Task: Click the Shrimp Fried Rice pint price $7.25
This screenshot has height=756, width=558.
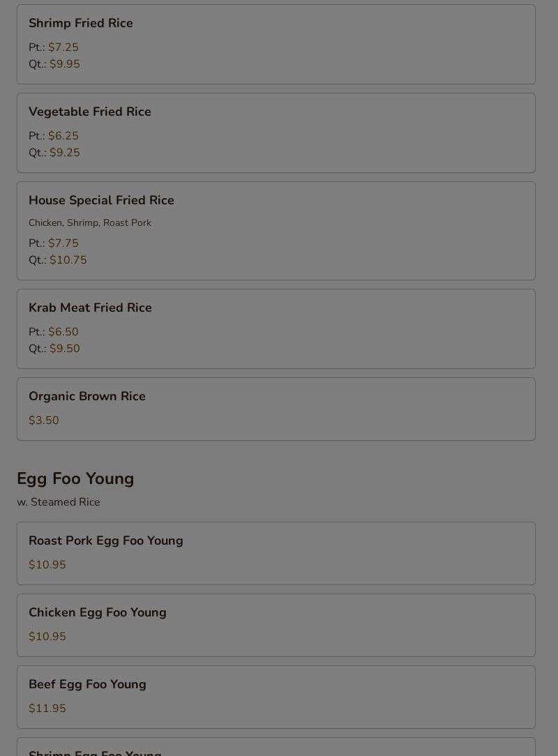Action: point(63,47)
